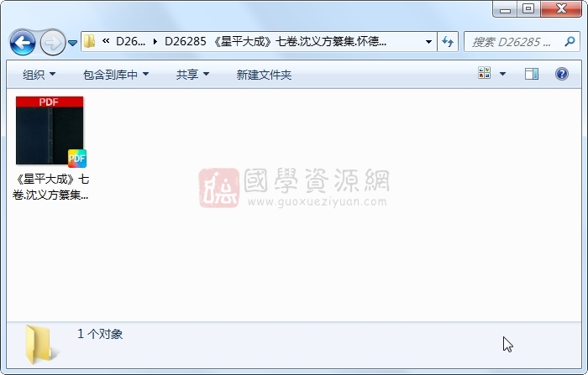The image size is (588, 375).
Task: Expand the address bar history dropdown
Action: pos(428,42)
